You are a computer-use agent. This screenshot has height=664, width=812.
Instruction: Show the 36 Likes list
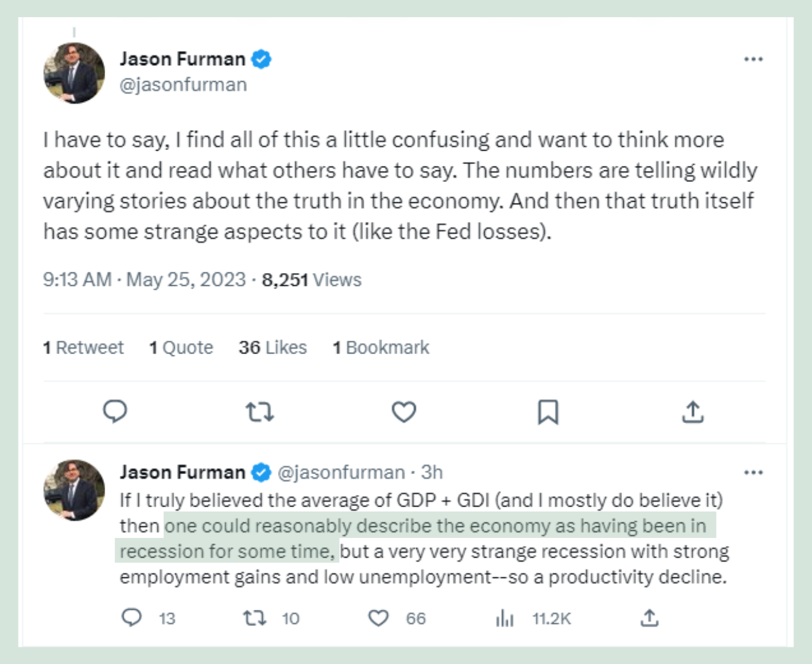tap(273, 347)
